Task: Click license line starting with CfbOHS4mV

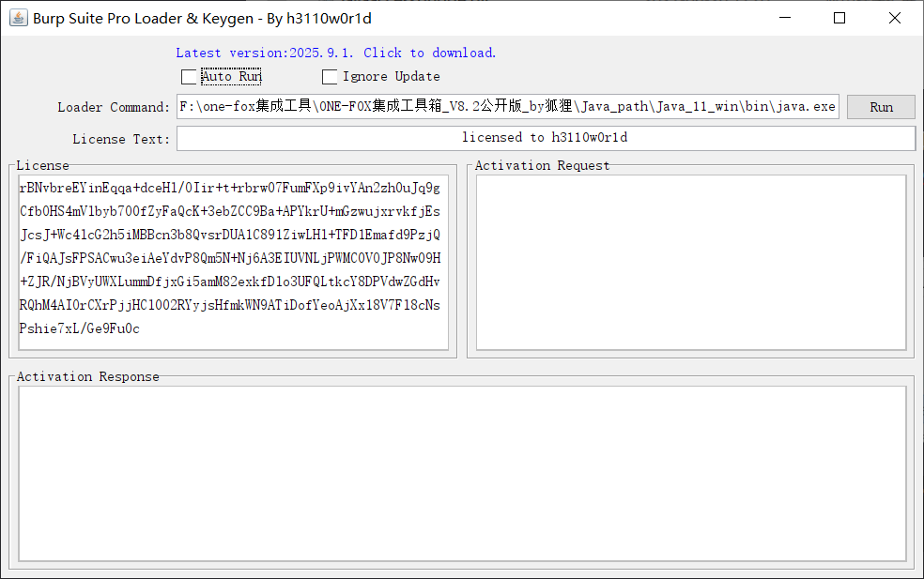Action: pos(230,211)
